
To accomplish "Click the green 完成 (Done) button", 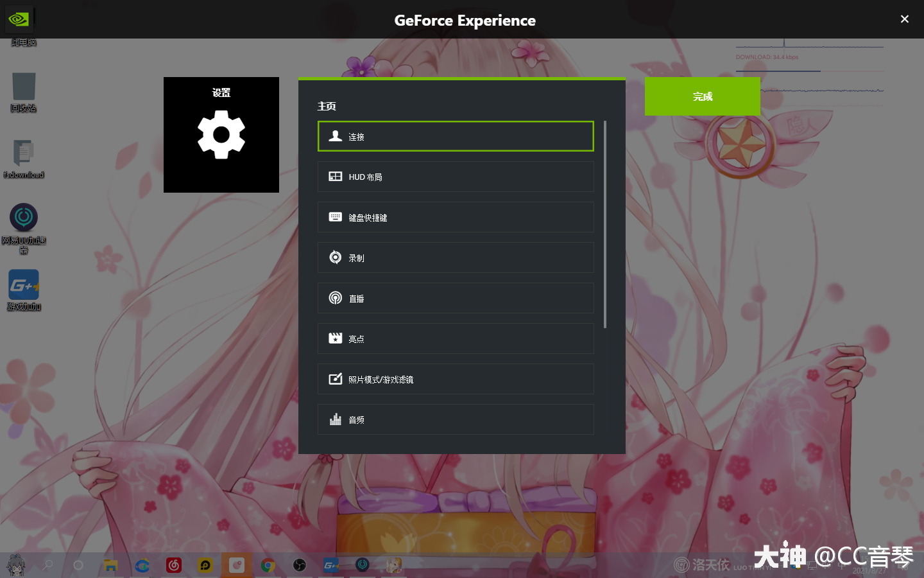I will click(x=703, y=96).
